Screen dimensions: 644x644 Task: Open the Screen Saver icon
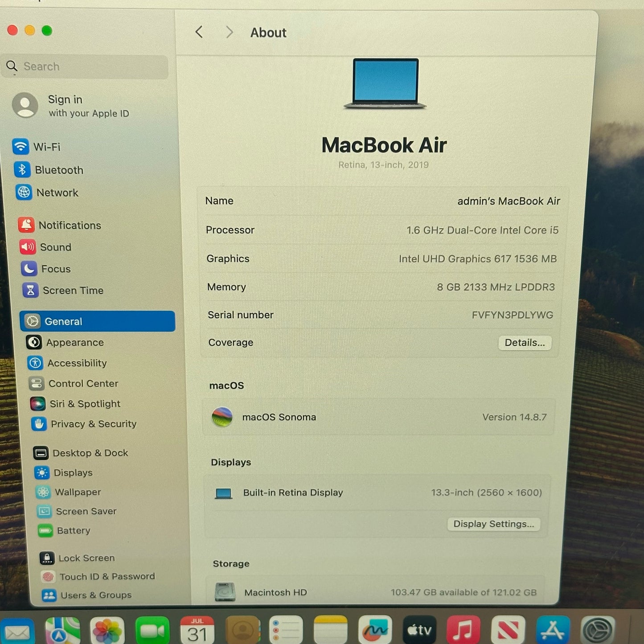point(44,511)
